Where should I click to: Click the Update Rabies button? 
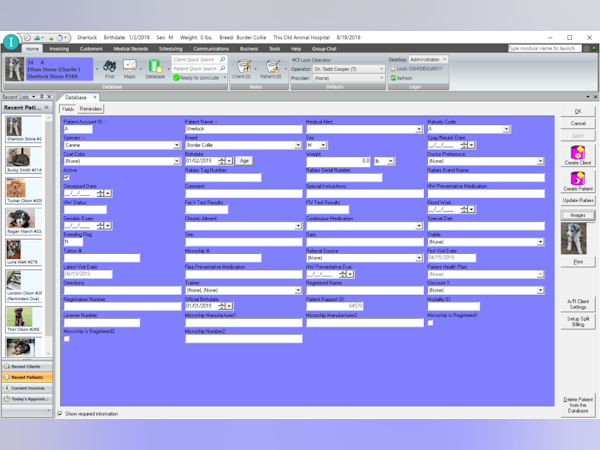(x=578, y=200)
